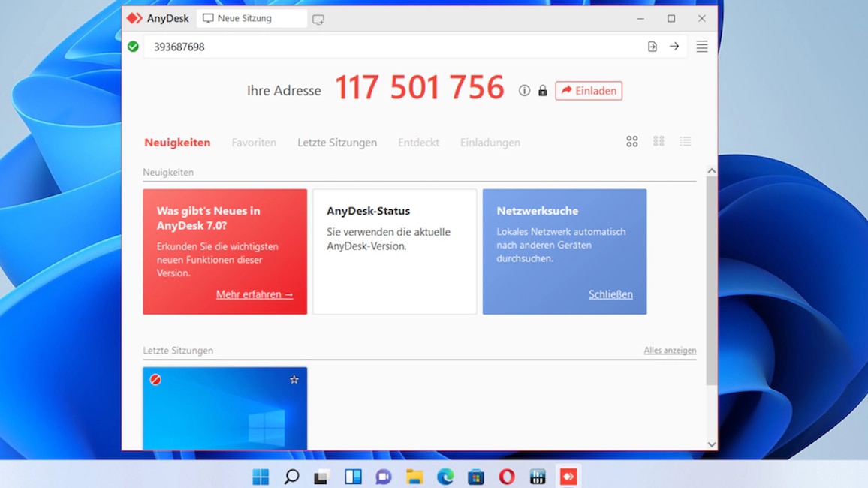Click the scrollbar down arrow
Image resolution: width=868 pixels, height=488 pixels.
712,444
